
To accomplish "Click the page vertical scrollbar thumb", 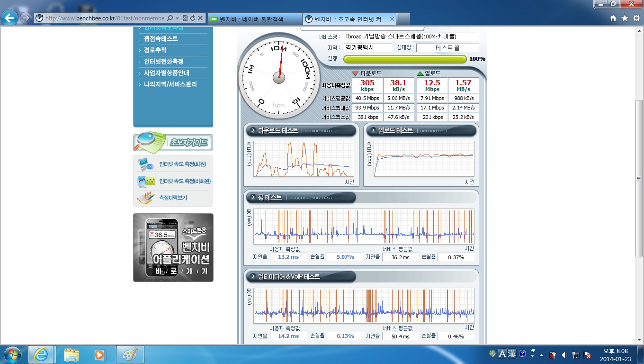I will (639, 179).
